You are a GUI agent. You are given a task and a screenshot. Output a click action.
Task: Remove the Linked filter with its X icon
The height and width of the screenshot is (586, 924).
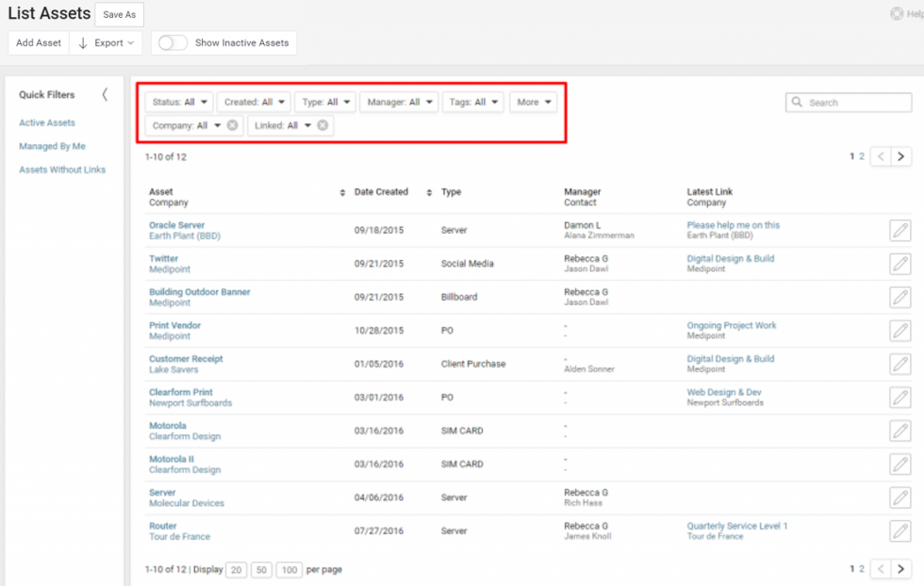(322, 125)
